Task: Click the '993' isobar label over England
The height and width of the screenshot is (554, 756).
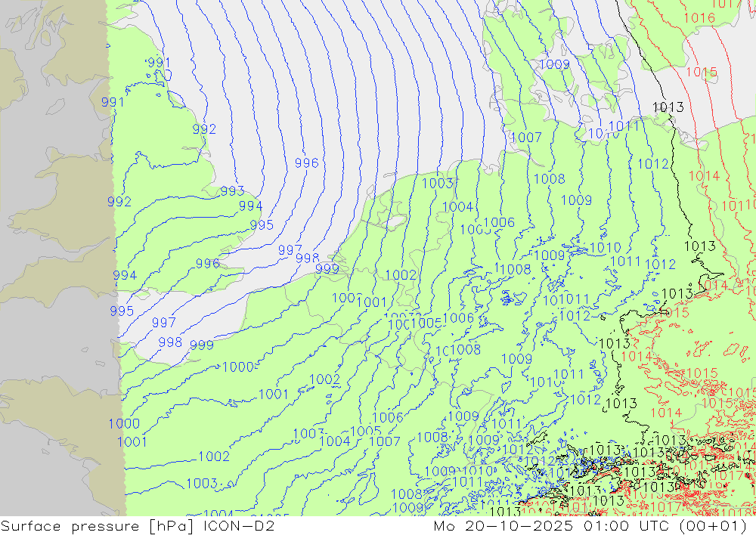Action: (232, 191)
